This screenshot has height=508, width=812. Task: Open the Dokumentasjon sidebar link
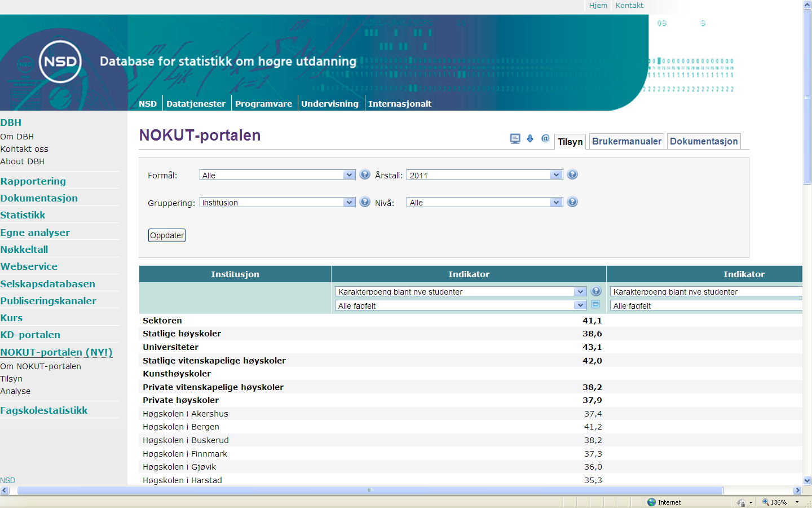tap(39, 198)
